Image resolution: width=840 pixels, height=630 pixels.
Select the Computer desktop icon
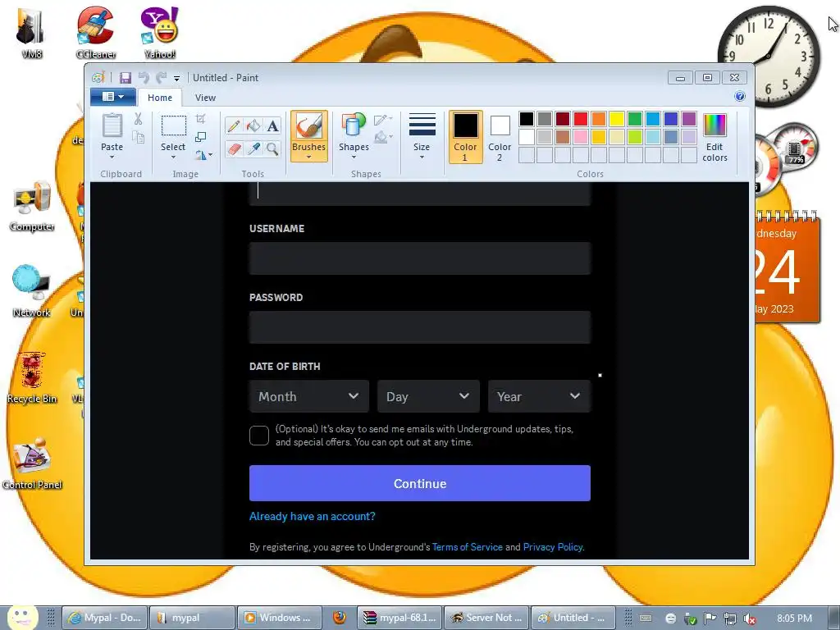pyautogui.click(x=32, y=206)
